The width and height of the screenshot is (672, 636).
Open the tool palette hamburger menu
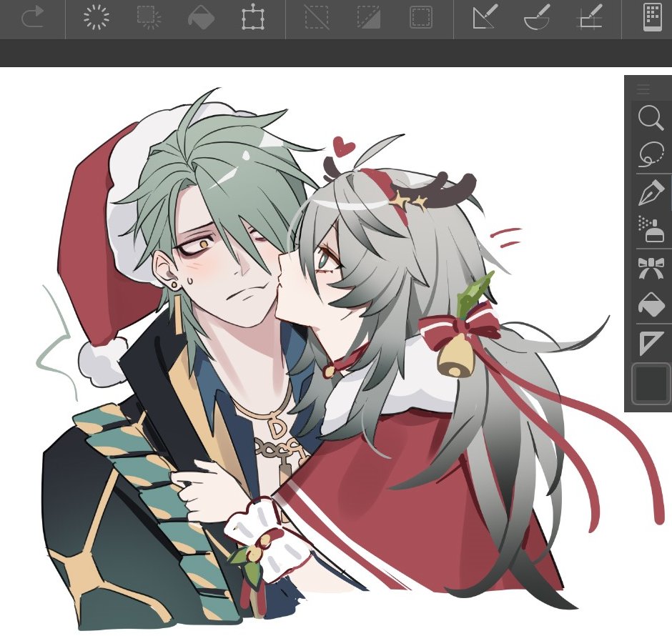pyautogui.click(x=643, y=89)
